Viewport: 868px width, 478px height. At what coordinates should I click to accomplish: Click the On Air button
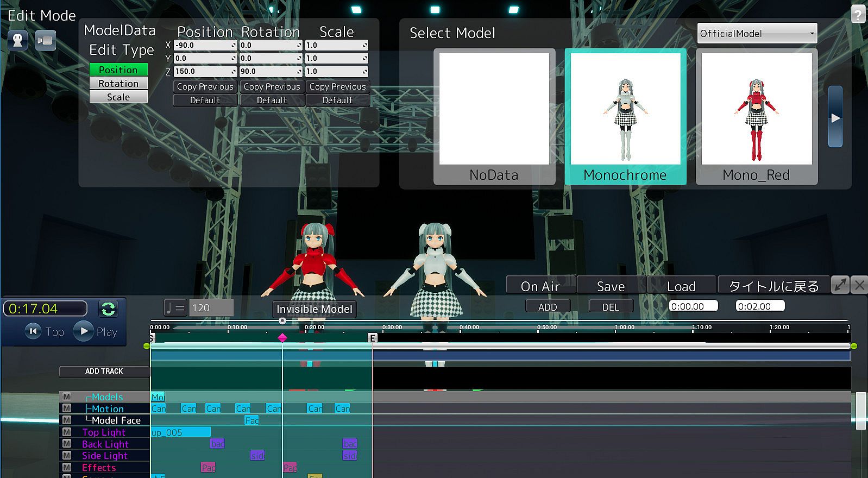coord(540,286)
